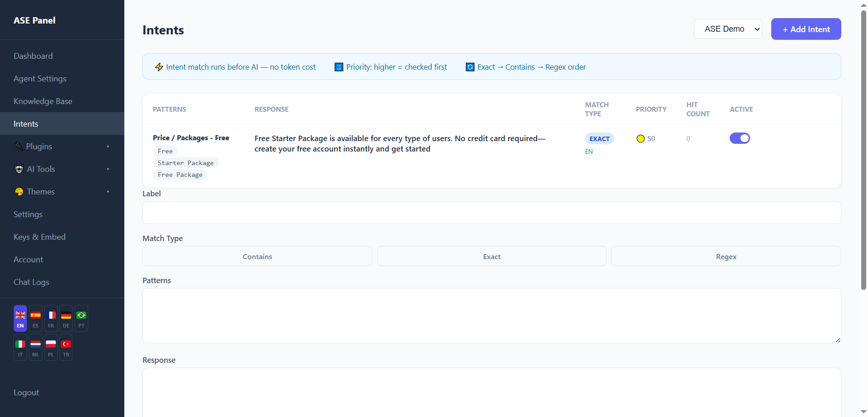
Task: Click the yellow priority indicator circle
Action: (641, 139)
